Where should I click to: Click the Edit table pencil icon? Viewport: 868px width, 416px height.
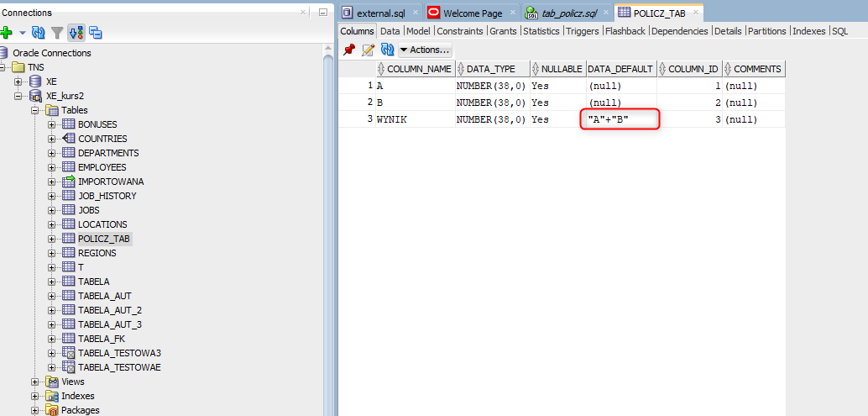click(x=368, y=50)
